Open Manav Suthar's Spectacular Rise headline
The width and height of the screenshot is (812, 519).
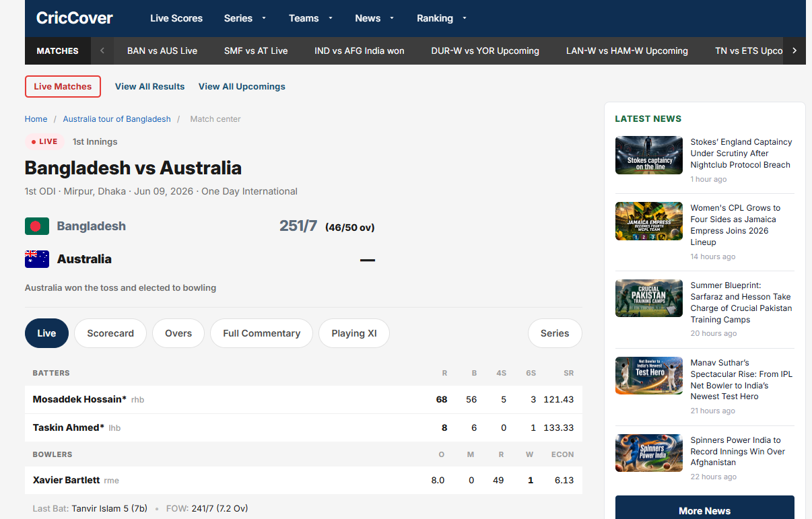pyautogui.click(x=742, y=380)
